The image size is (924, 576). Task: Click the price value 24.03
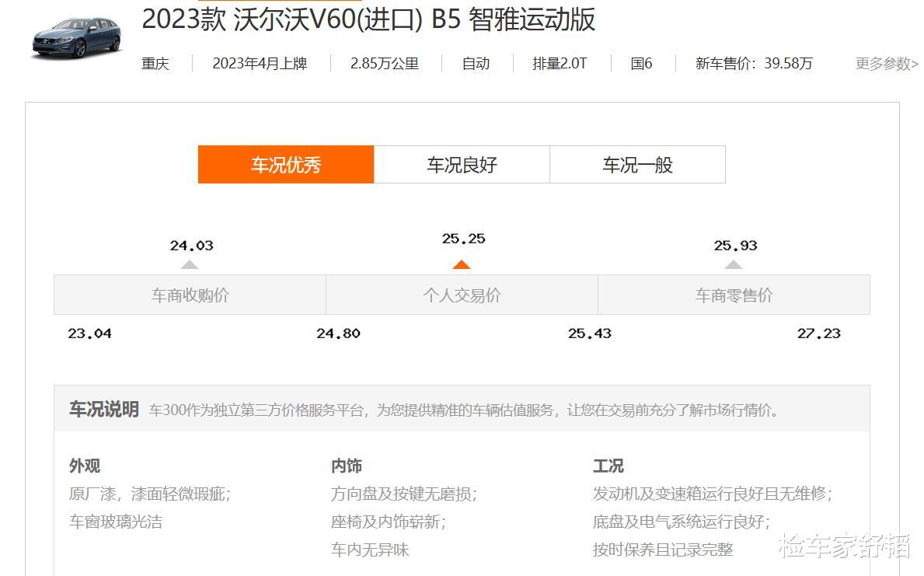(191, 246)
